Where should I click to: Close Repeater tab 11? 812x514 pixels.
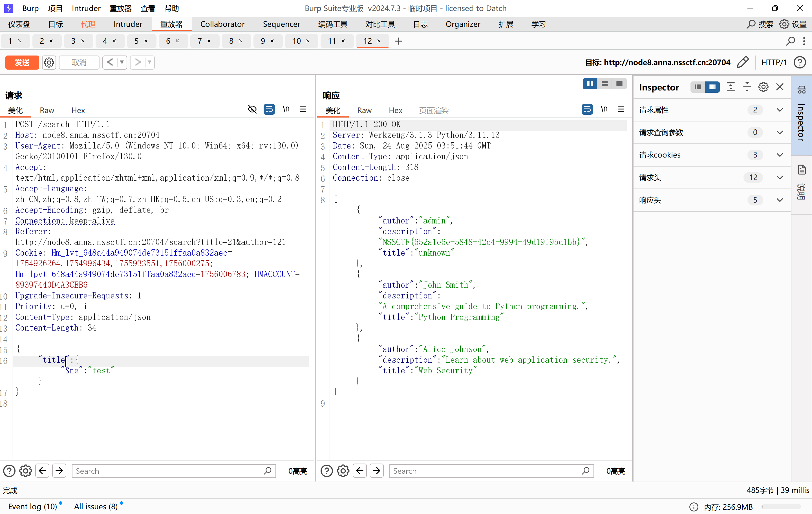343,41
